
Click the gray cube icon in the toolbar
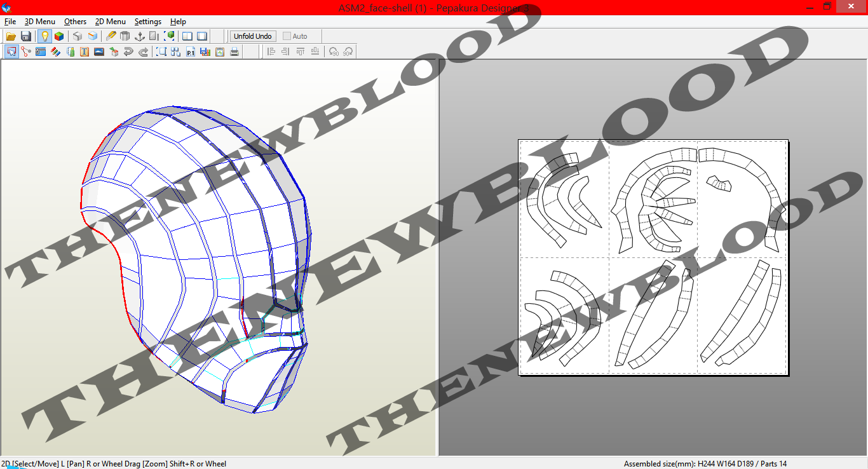78,36
